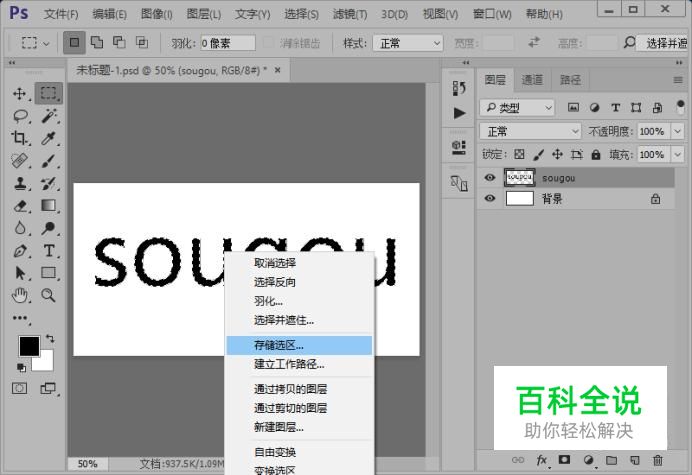
Task: Select the Blur tool
Action: [x=19, y=228]
